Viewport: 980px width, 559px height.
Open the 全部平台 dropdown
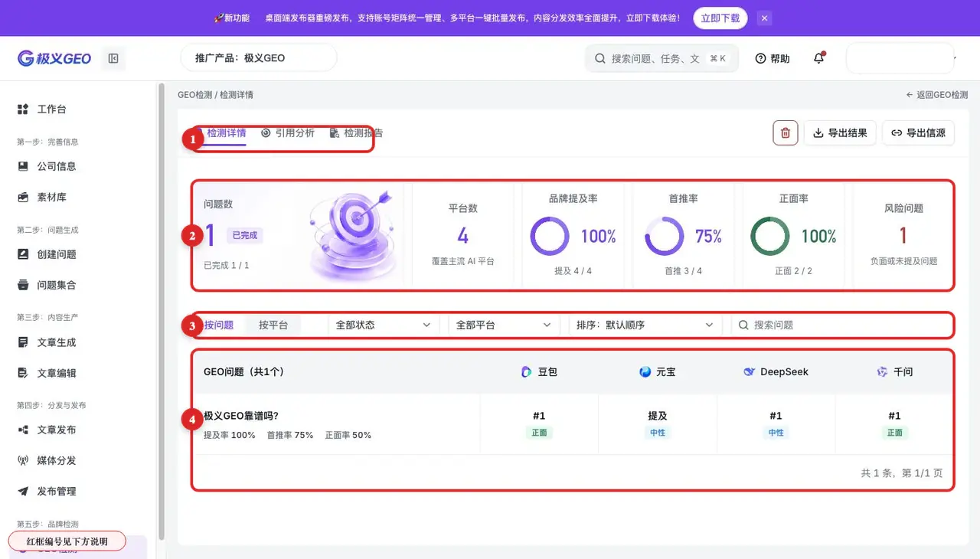click(504, 325)
